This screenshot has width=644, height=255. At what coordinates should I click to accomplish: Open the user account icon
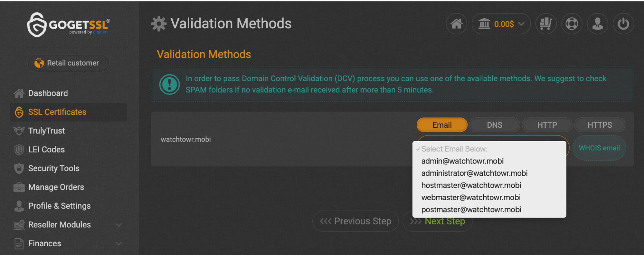point(597,24)
